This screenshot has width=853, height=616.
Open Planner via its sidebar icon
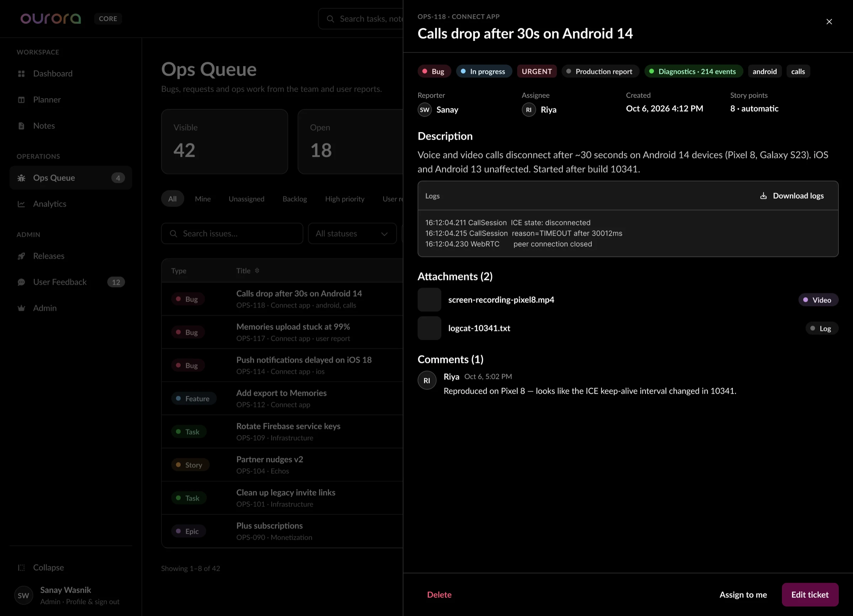tap(21, 100)
